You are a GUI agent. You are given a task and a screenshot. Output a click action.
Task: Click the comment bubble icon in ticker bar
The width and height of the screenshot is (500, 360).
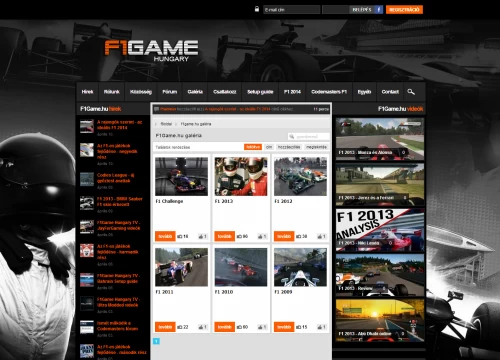[x=156, y=109]
